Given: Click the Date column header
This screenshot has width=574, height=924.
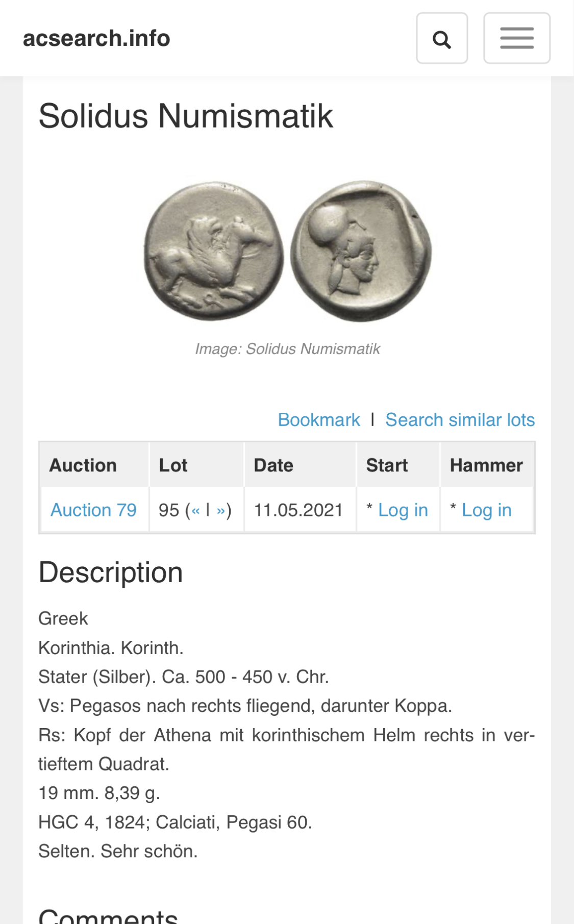Looking at the screenshot, I should pyautogui.click(x=273, y=465).
